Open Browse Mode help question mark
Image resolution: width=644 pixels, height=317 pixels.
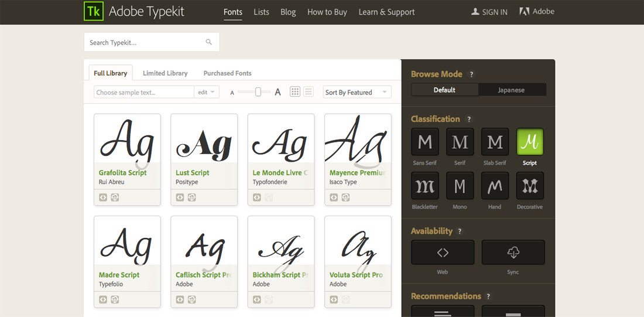point(471,74)
